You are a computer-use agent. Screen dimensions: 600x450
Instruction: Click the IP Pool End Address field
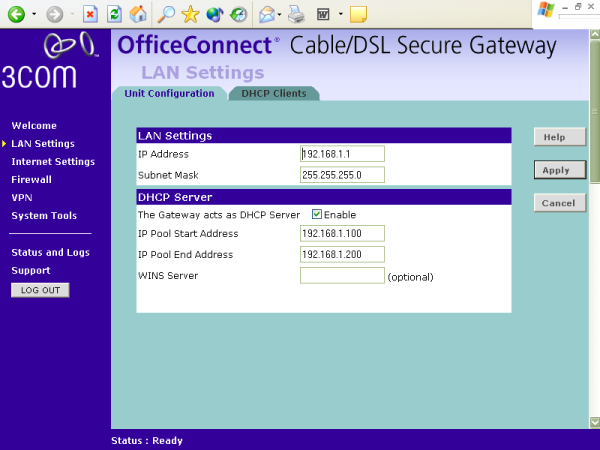click(342, 254)
